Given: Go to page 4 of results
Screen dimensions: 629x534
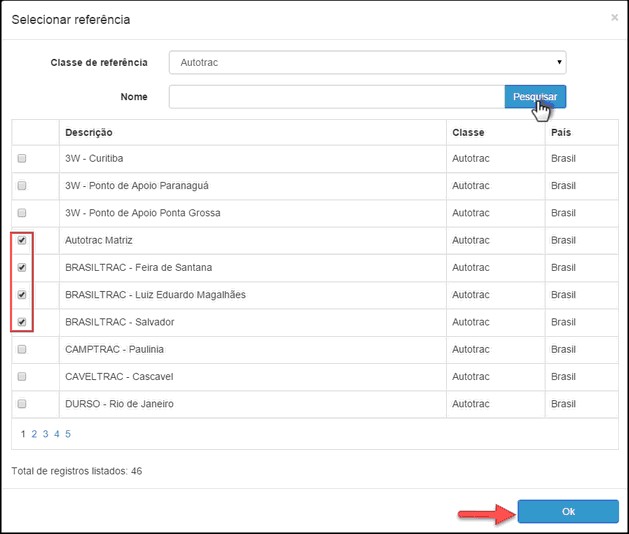Looking at the screenshot, I should click(57, 434).
